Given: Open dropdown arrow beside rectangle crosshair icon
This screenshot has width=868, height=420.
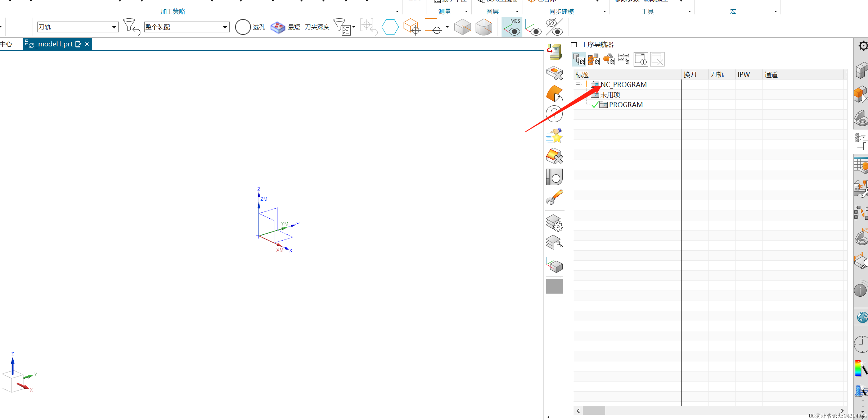Looking at the screenshot, I should click(x=447, y=27).
